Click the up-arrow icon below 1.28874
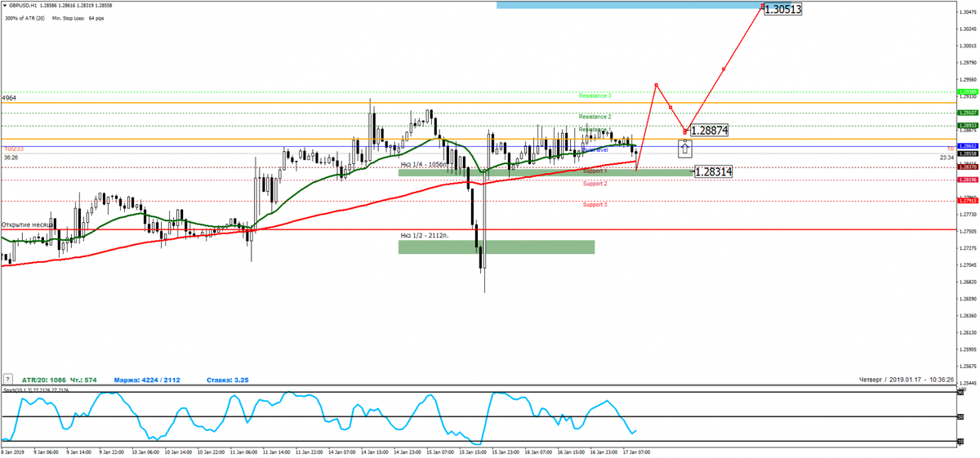 tap(685, 148)
